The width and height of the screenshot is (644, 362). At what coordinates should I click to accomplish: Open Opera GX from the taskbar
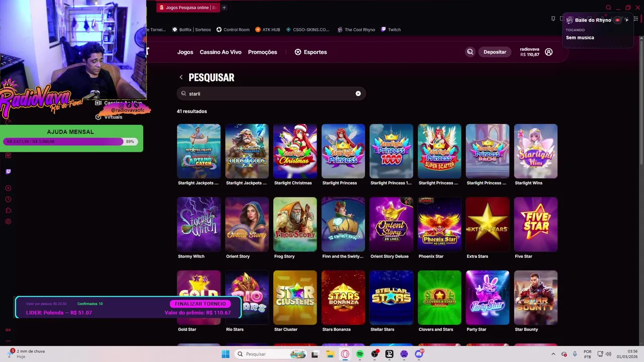pos(345,354)
